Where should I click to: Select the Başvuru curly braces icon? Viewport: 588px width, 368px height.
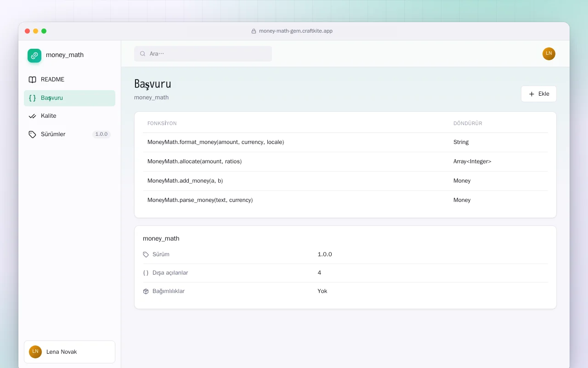coord(32,98)
